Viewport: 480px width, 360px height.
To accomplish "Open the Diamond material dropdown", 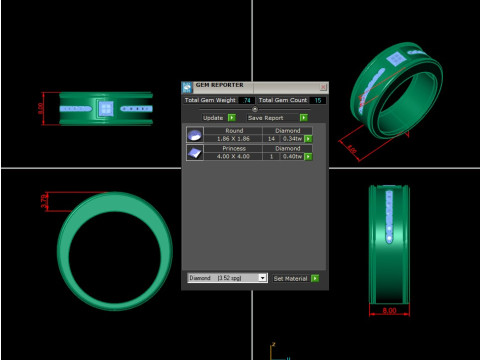I will point(263,278).
